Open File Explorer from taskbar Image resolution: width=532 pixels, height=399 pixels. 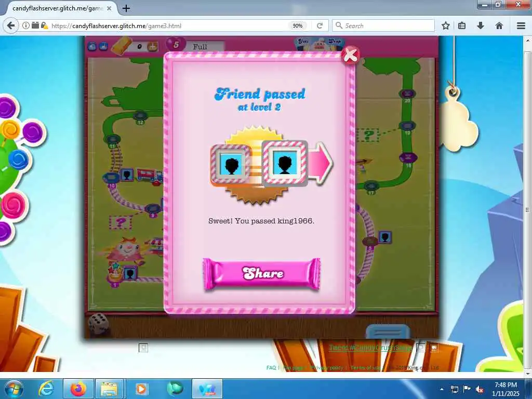click(109, 389)
